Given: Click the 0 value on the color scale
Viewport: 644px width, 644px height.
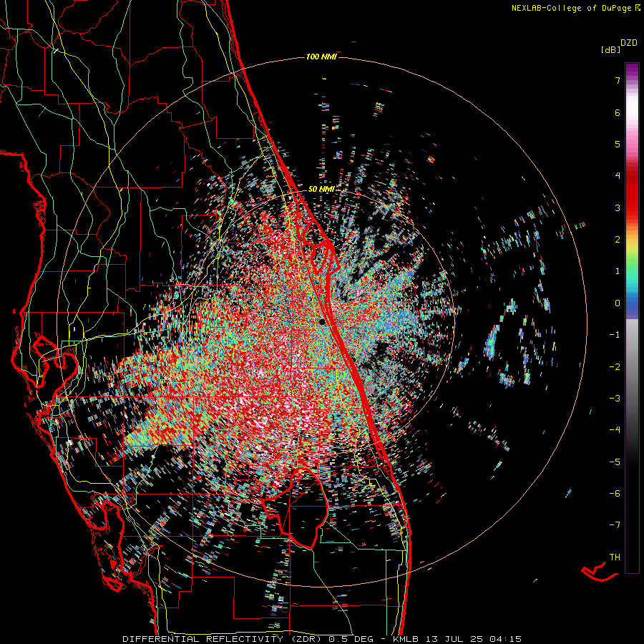Looking at the screenshot, I should [618, 303].
